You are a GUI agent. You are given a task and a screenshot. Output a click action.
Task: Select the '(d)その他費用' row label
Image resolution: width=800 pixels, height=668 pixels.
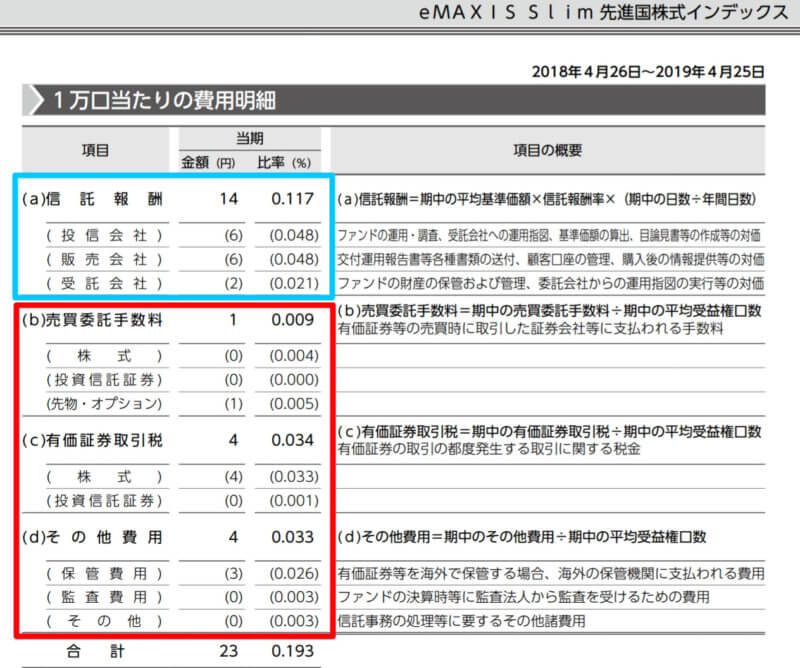[92, 537]
